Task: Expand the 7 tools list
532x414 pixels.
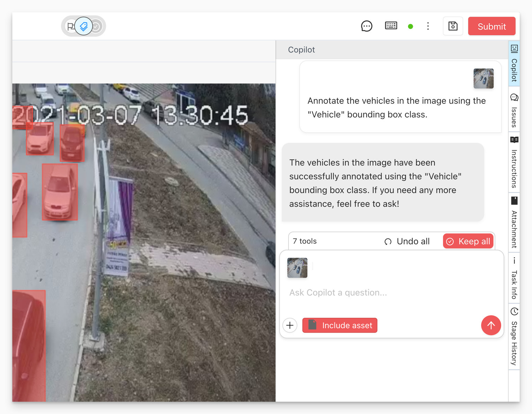Action: point(305,241)
